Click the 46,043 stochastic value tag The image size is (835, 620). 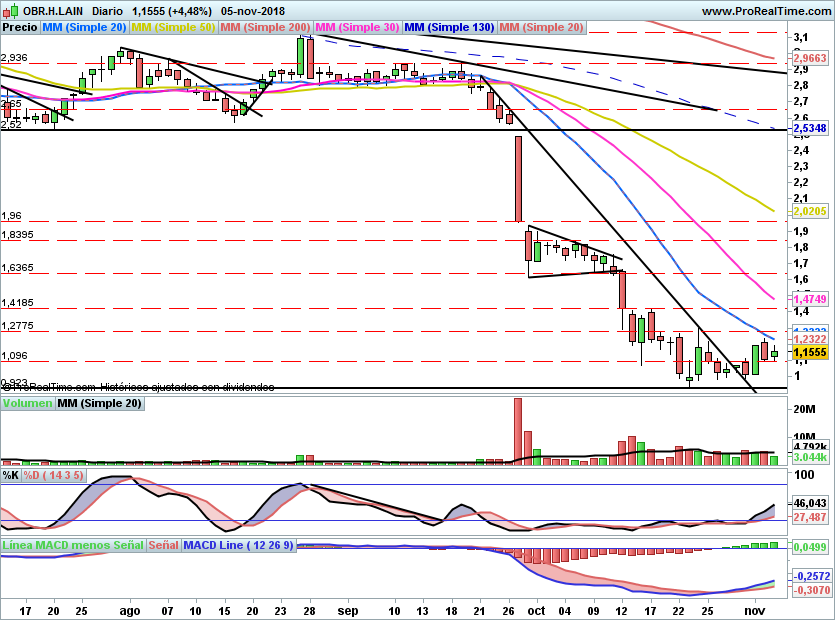tap(810, 503)
